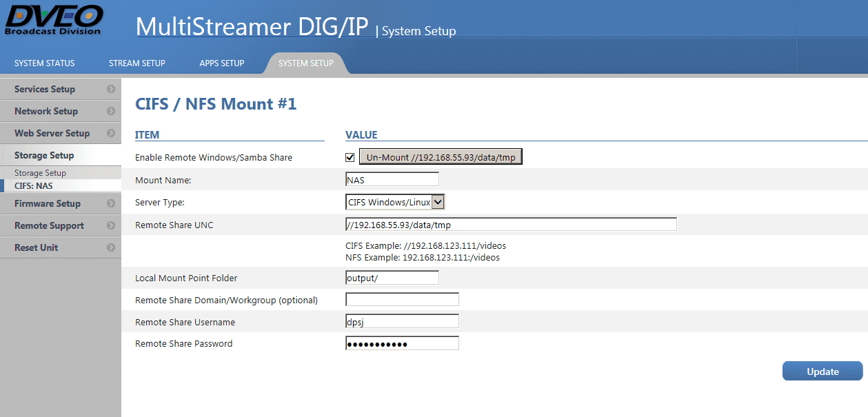Click the Remote Share Password field
Screen dimensions: 868x417
tap(402, 343)
